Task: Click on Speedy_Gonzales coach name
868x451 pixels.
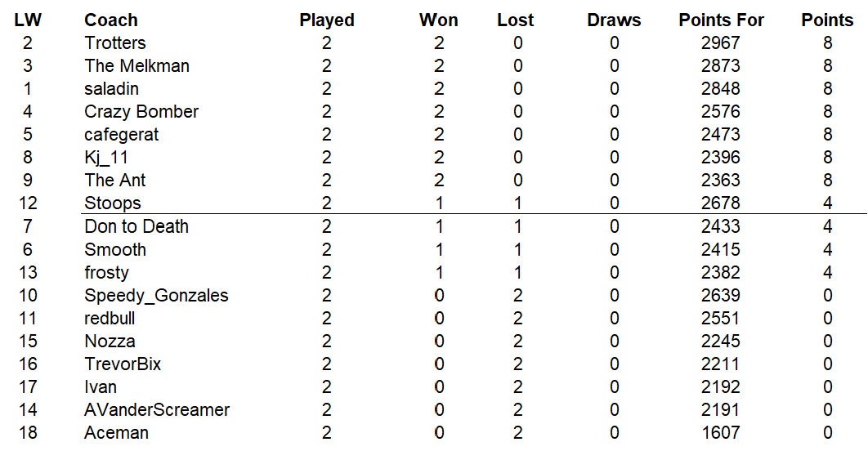Action: coord(156,295)
